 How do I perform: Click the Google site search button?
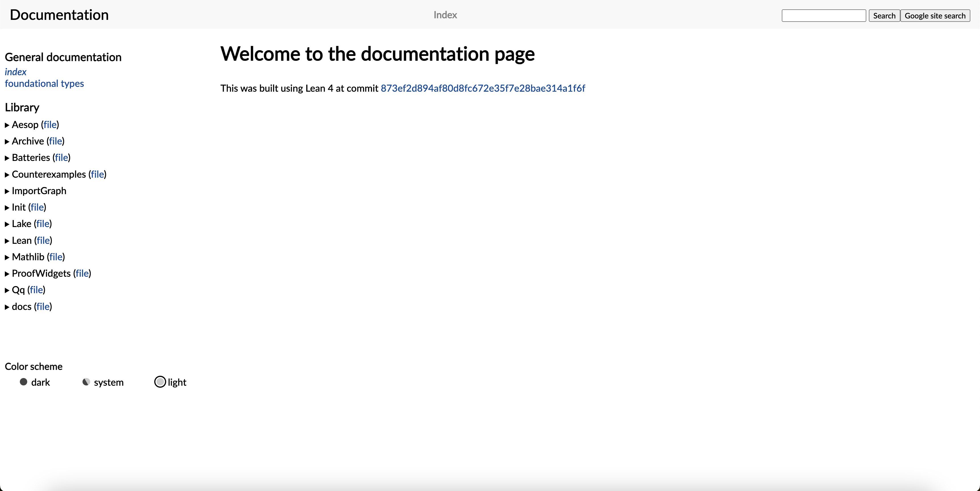point(935,16)
